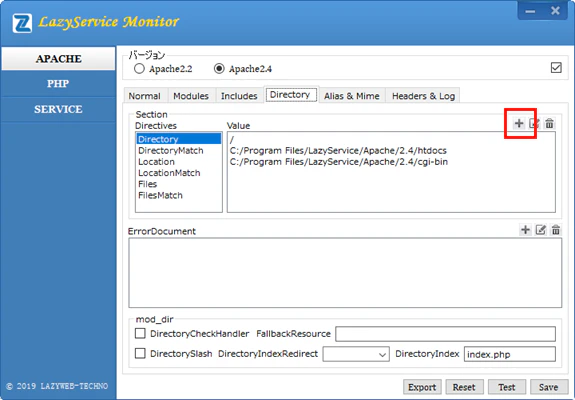Select the "/" value row

point(391,139)
